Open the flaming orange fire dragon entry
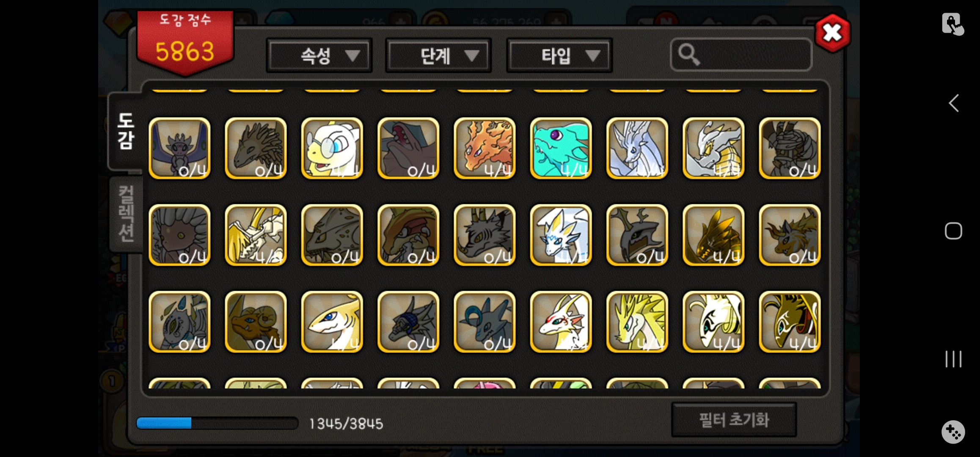The width and height of the screenshot is (980, 457). (484, 148)
